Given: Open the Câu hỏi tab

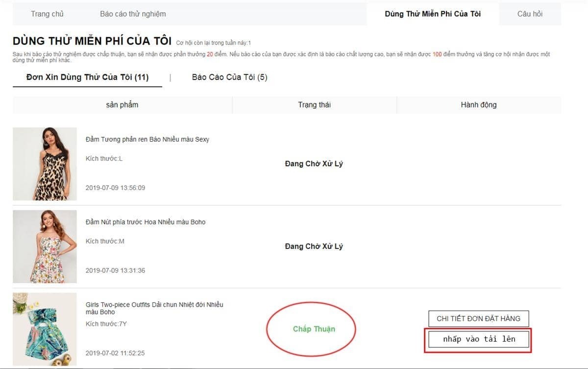Looking at the screenshot, I should point(530,14).
